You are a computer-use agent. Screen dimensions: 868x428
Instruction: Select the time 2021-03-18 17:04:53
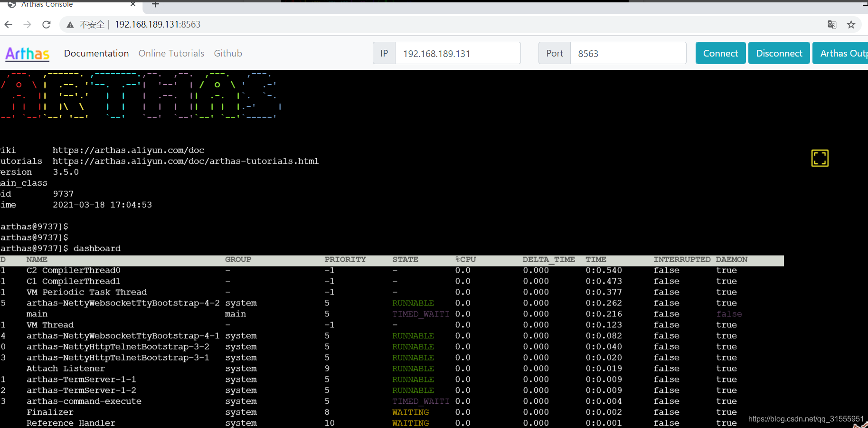click(x=103, y=205)
